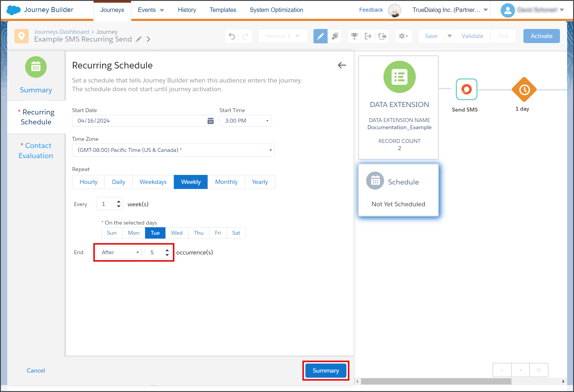
Task: Open the Start Date calendar picker
Action: [x=211, y=121]
